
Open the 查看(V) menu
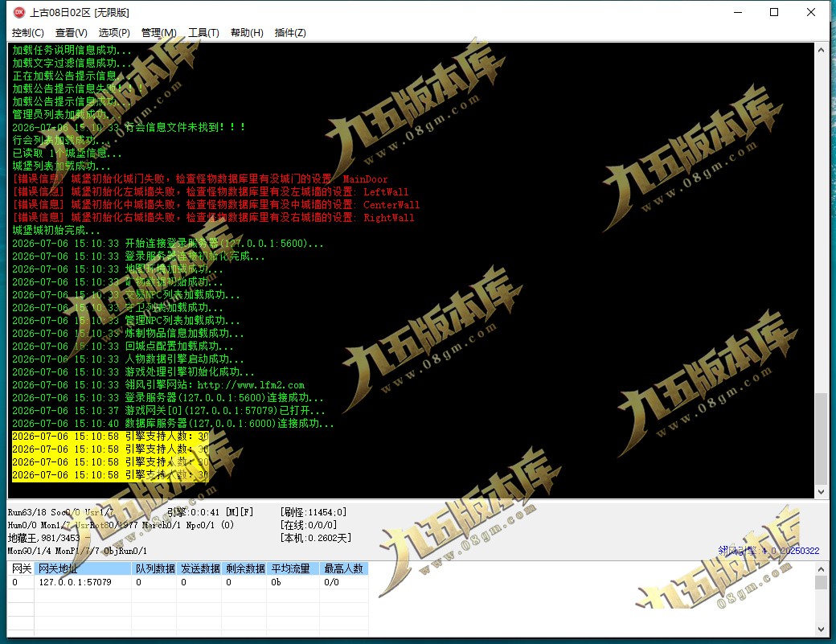[x=71, y=32]
